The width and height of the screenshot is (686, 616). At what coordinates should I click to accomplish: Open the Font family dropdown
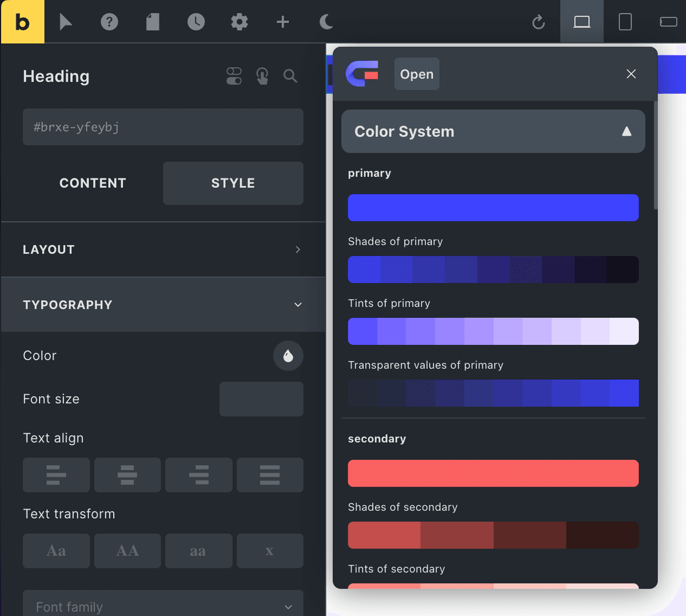pos(163,605)
